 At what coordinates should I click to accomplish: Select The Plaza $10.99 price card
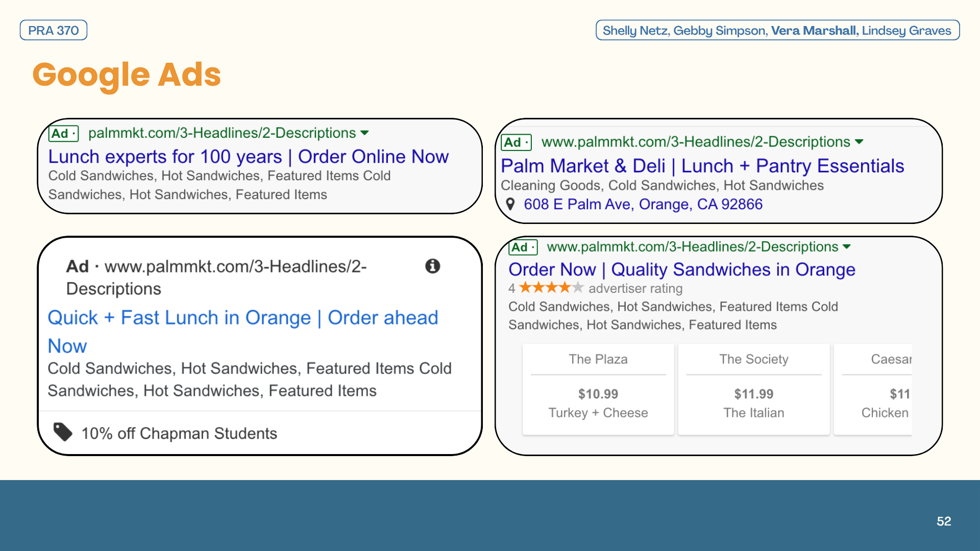click(x=598, y=389)
